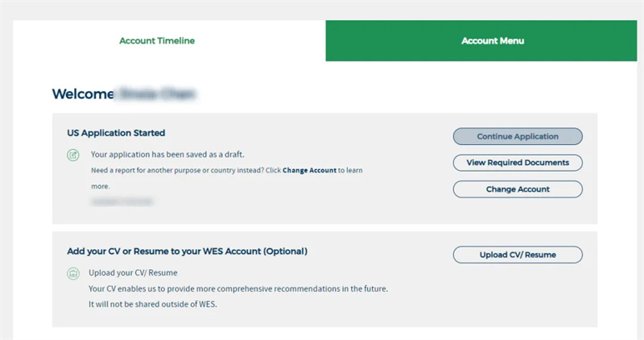Screen dimensions: 644x340
Task: Open View Required Documents
Action: pos(518,163)
